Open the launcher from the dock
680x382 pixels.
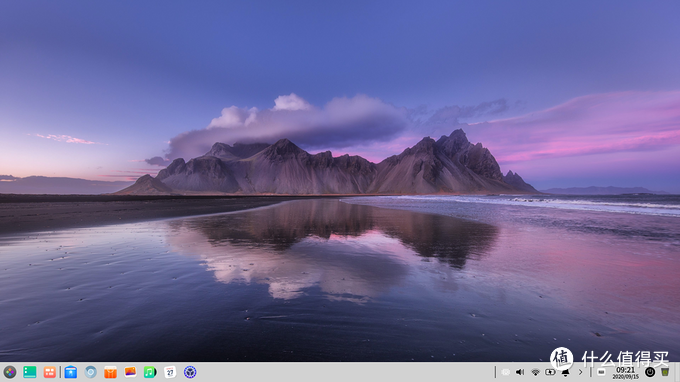click(10, 372)
